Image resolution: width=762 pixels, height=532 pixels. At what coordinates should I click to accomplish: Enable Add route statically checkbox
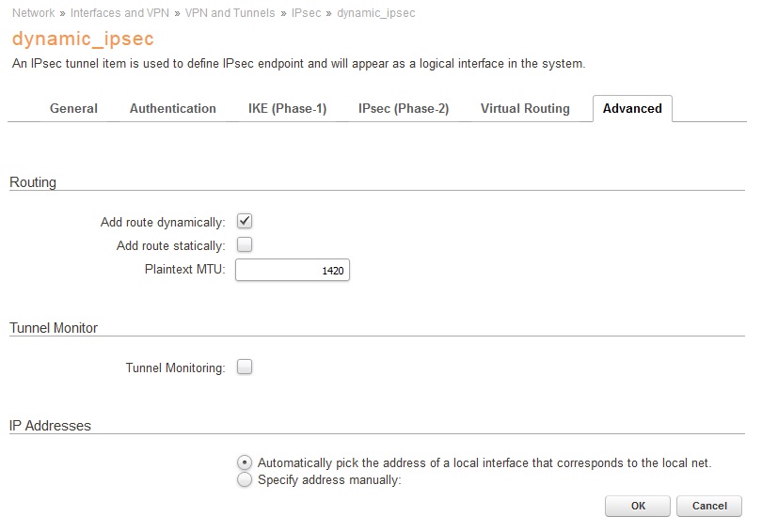coord(245,246)
